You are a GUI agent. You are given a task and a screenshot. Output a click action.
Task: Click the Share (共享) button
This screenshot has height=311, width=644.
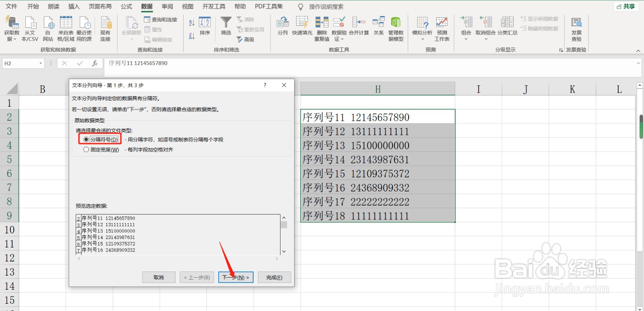tap(626, 6)
